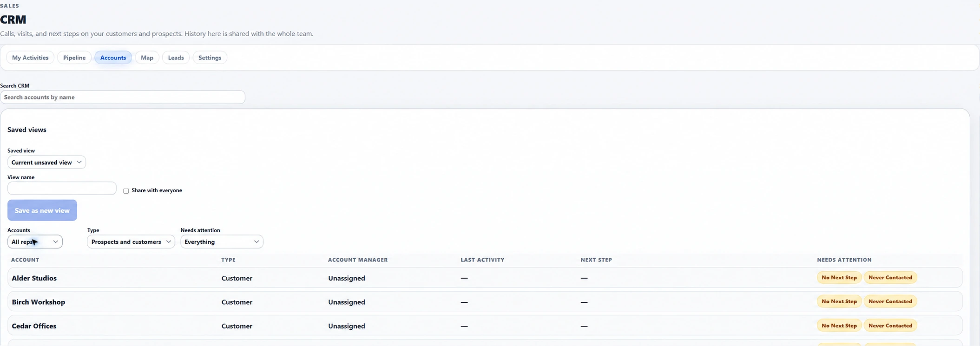Viewport: 980px width, 346px height.
Task: Open the Saved view dropdown
Action: 46,162
